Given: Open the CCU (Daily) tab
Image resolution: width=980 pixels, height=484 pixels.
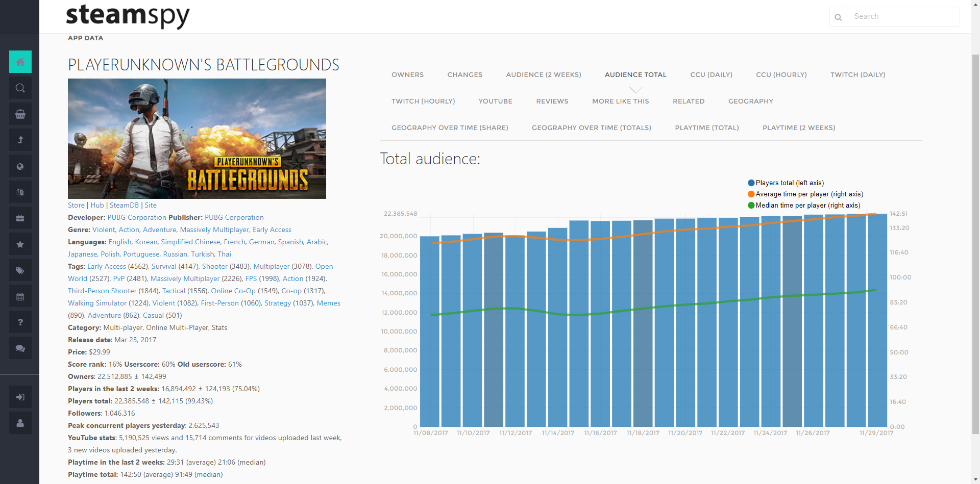Looking at the screenshot, I should pos(711,74).
